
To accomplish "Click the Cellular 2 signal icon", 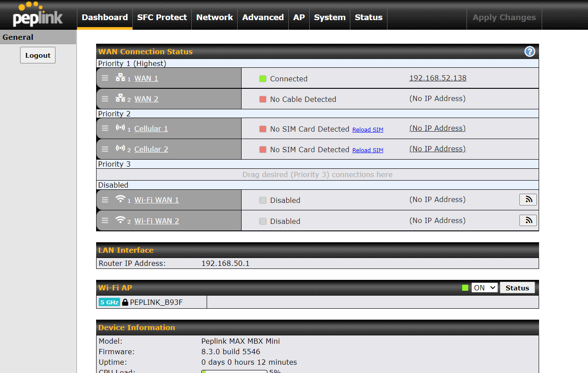I will (120, 149).
